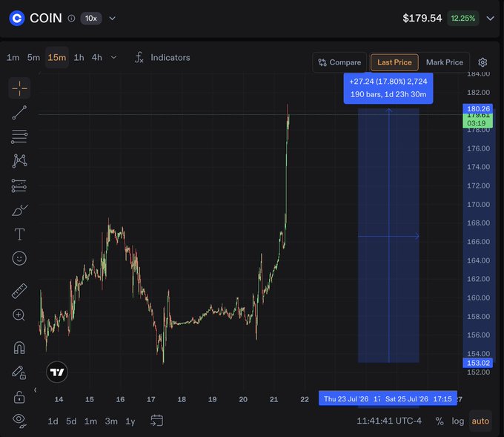Select the 1m timeframe in top bar
Viewport: 504px width, 437px height.
pos(13,58)
